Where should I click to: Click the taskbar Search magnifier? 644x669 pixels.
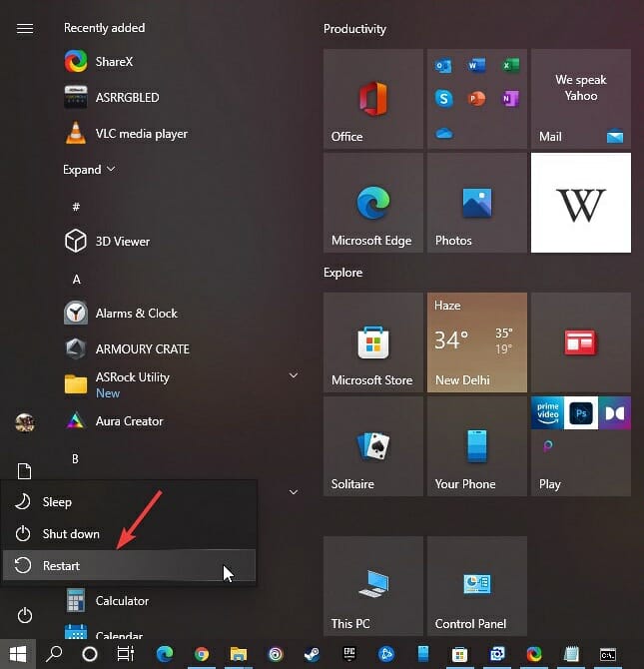click(54, 654)
